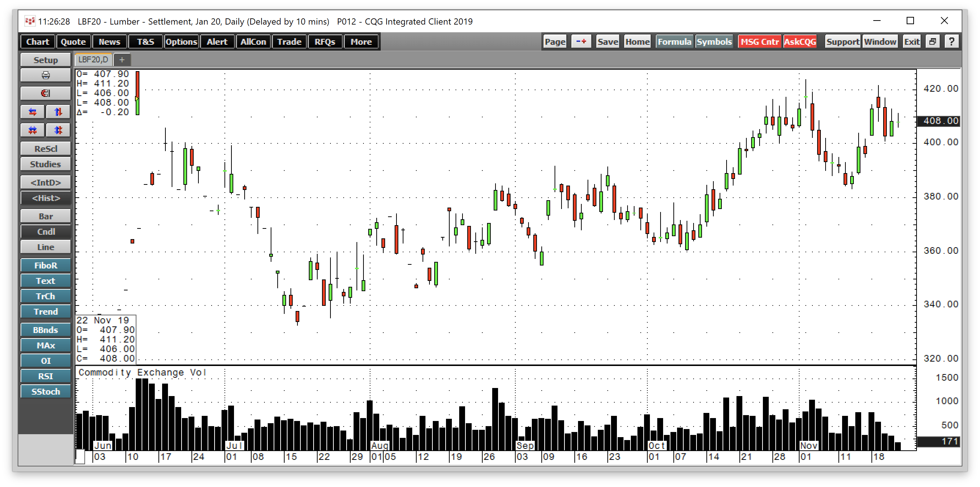980x487 pixels.
Task: Switch chart display to Bar style
Action: [45, 216]
